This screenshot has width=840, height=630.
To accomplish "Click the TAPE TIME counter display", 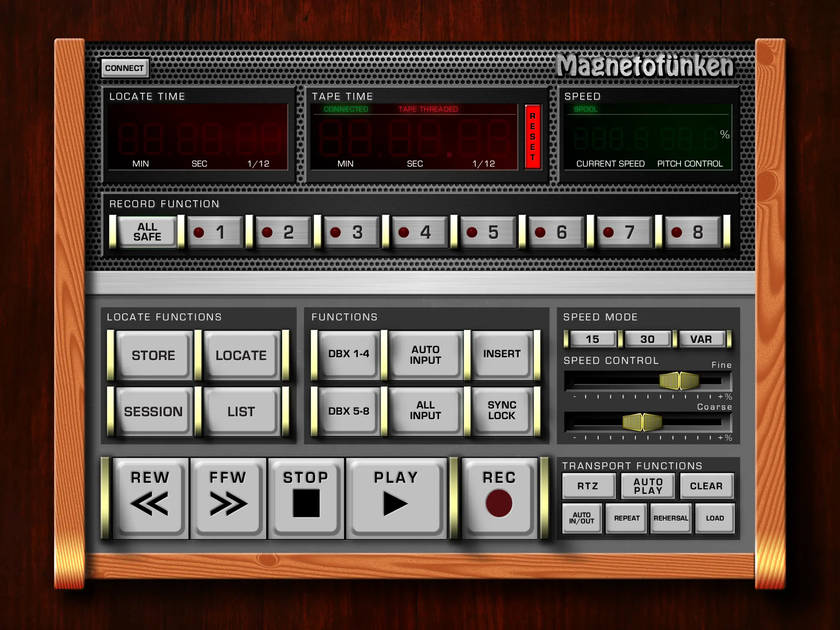I will pos(414,137).
